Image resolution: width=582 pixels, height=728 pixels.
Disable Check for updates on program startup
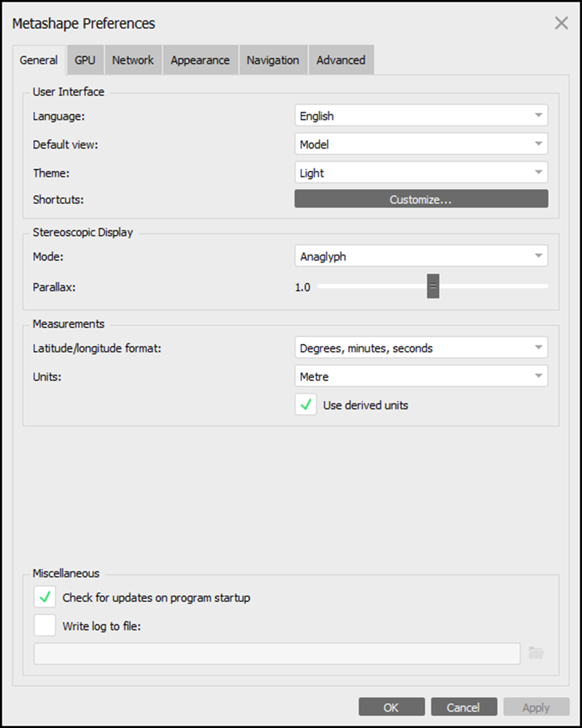pyautogui.click(x=45, y=597)
